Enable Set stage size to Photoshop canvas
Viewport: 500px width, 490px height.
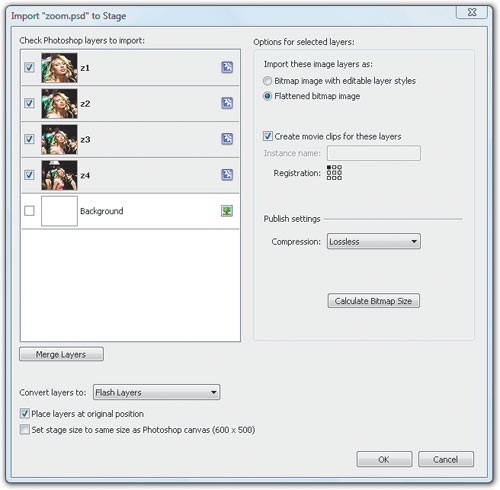pos(24,429)
